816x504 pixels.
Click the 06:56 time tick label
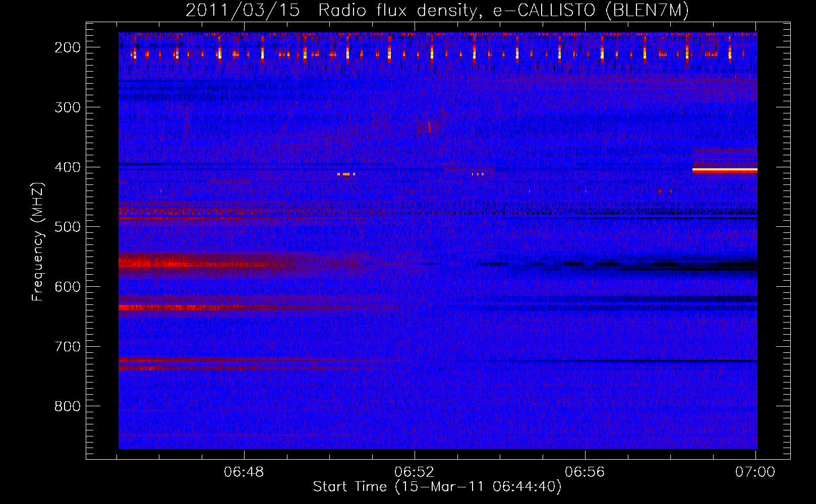(x=585, y=472)
